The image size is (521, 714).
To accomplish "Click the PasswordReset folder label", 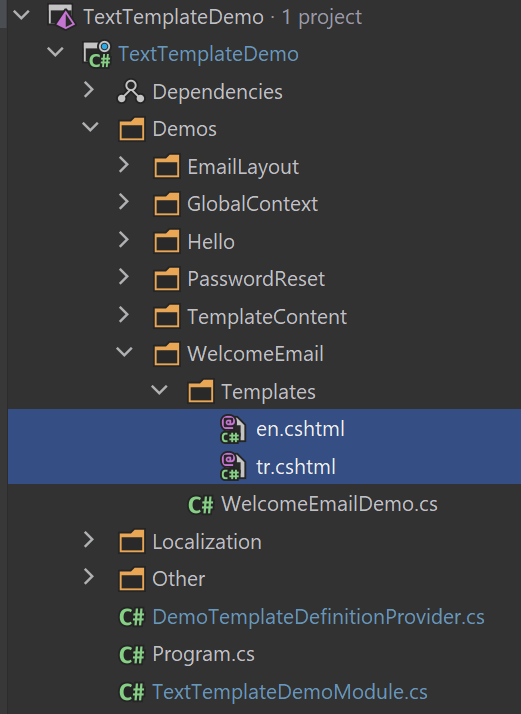I will pyautogui.click(x=256, y=279).
